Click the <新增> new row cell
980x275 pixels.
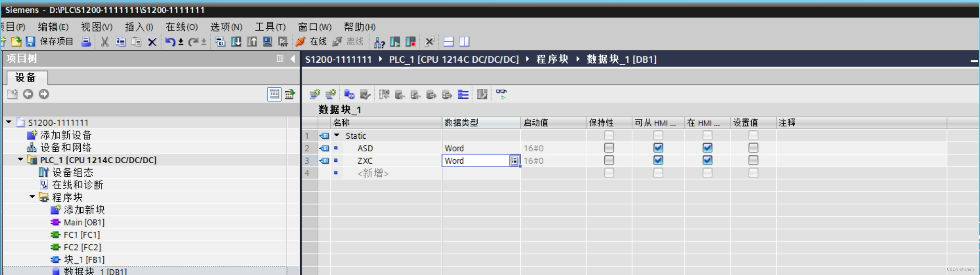(373, 173)
